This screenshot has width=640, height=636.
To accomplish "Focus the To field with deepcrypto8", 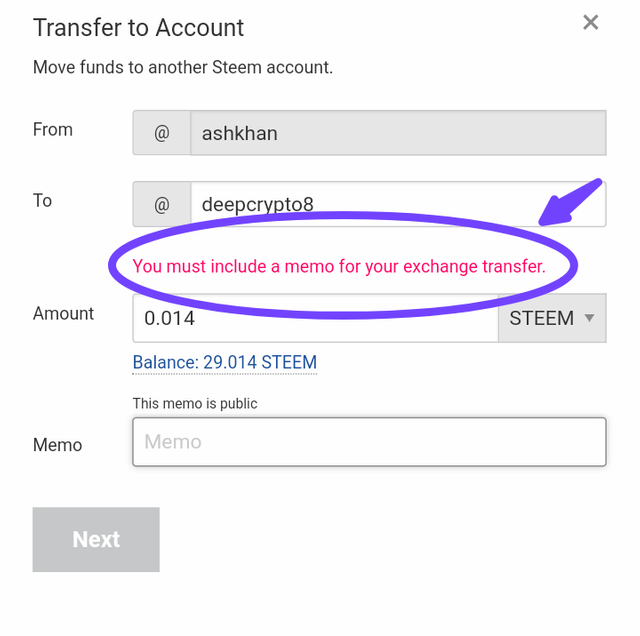I will (397, 204).
